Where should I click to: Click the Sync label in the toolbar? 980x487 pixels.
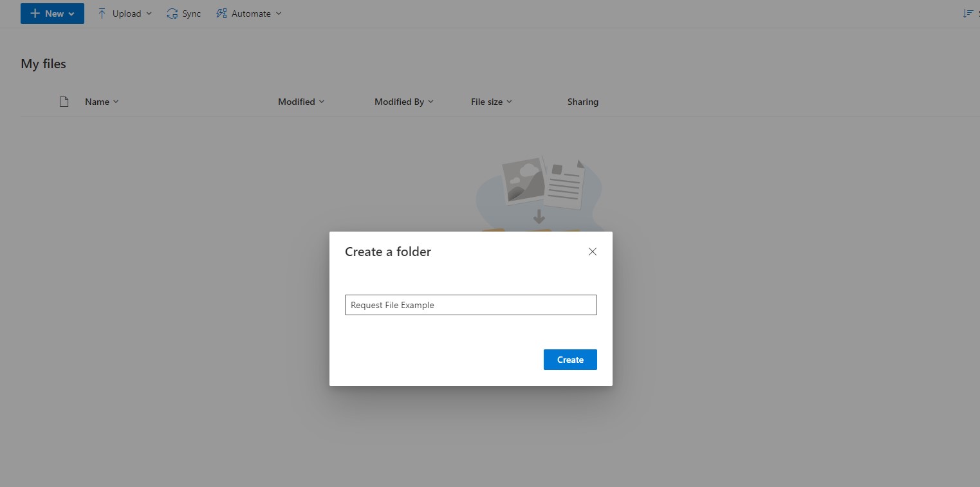pos(190,13)
